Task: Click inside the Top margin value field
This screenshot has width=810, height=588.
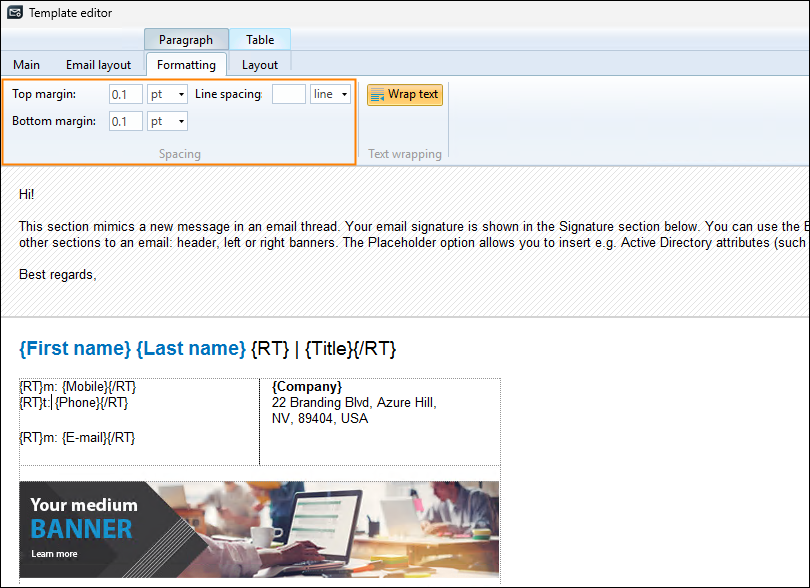Action: 125,93
